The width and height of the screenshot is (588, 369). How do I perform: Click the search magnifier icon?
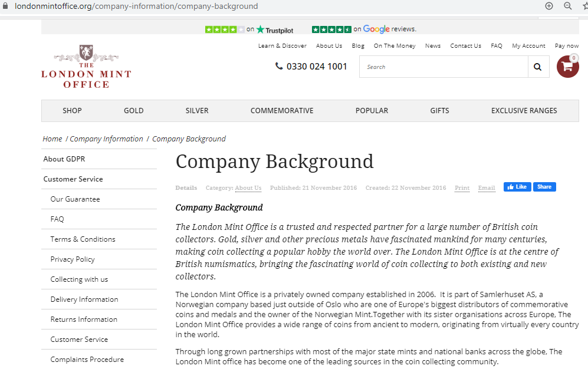tap(537, 67)
